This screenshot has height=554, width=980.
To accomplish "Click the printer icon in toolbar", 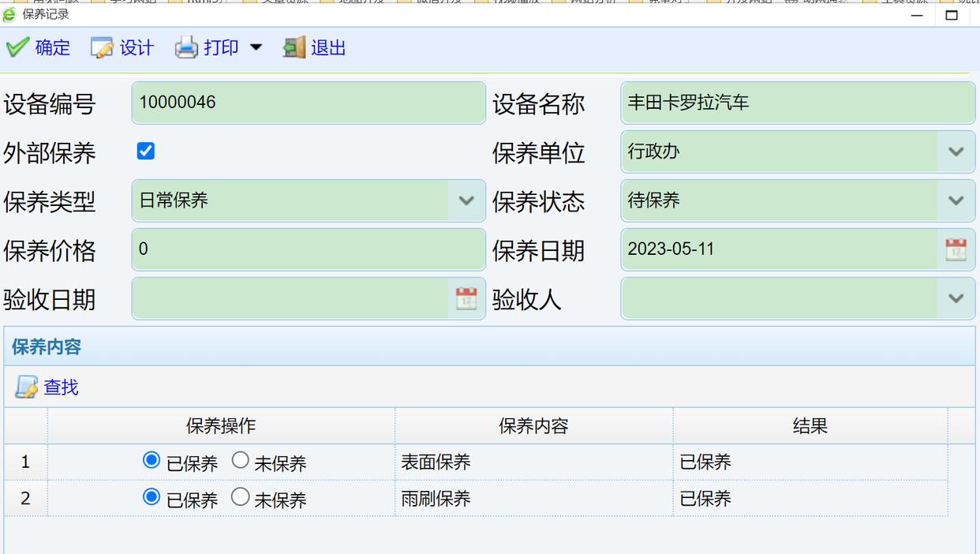I will point(186,48).
